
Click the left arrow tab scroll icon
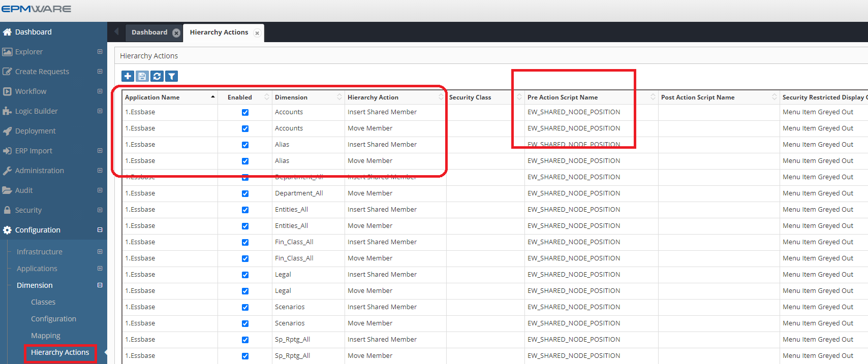[x=116, y=32]
